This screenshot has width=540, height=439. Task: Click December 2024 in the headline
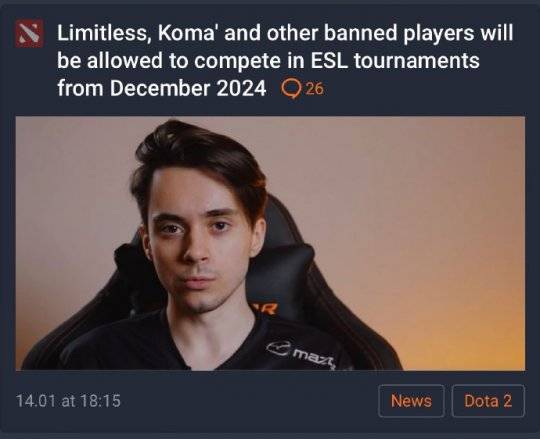188,88
